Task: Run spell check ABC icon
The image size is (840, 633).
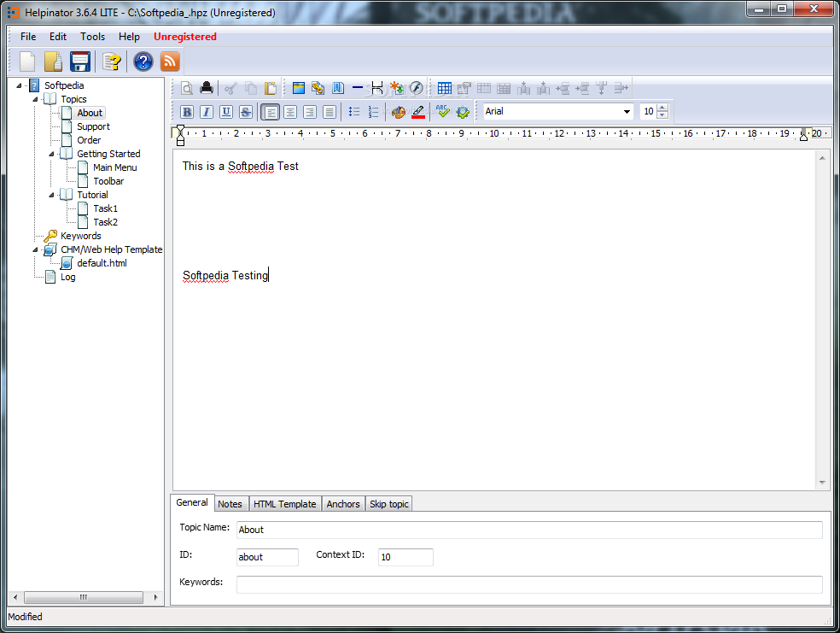Action: pyautogui.click(x=443, y=112)
